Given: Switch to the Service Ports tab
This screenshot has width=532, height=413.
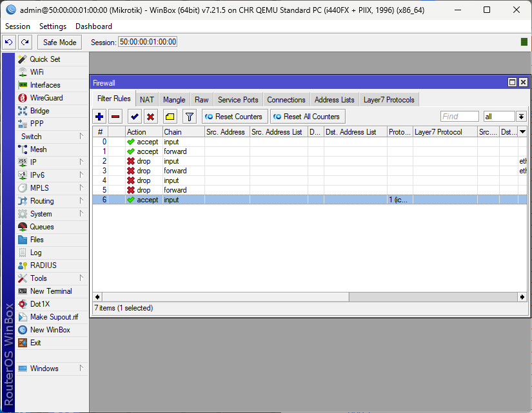Looking at the screenshot, I should (238, 100).
